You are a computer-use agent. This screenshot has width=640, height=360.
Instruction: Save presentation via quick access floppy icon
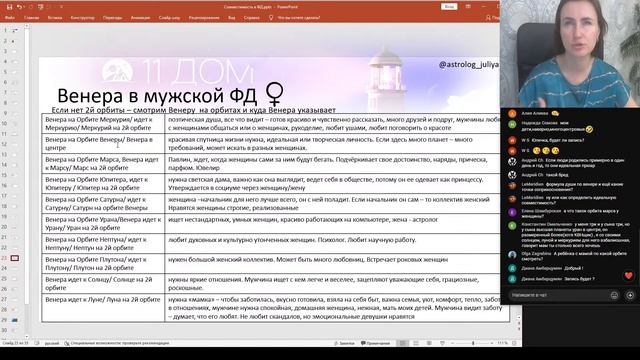tap(9, 7)
